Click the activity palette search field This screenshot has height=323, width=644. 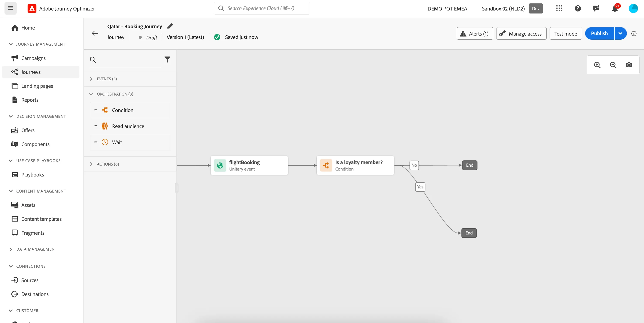pos(125,60)
